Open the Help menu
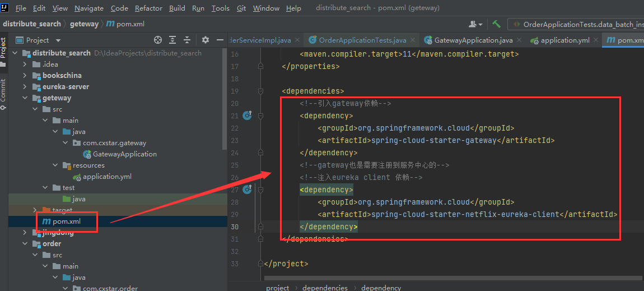 pyautogui.click(x=293, y=8)
